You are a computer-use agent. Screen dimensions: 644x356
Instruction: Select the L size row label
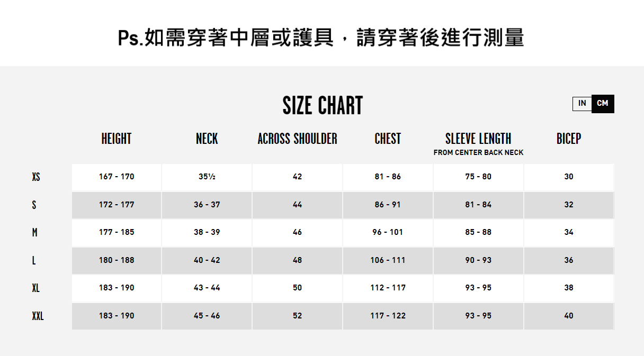point(34,260)
